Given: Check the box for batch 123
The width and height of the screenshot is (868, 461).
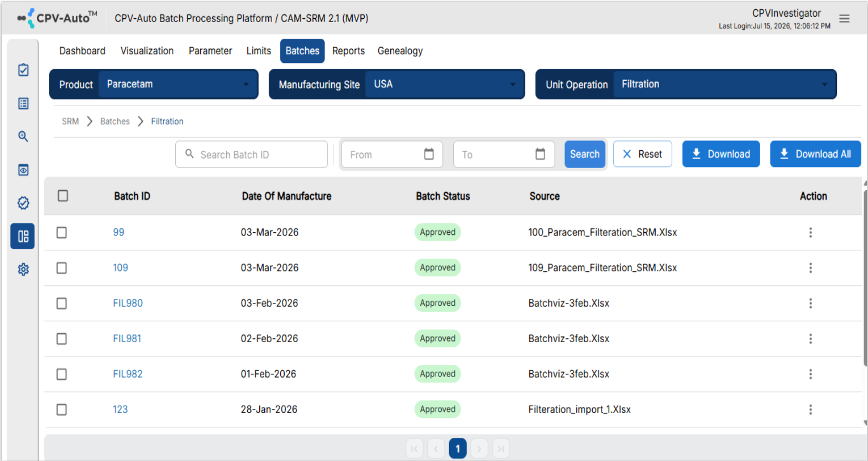Looking at the screenshot, I should (x=61, y=409).
